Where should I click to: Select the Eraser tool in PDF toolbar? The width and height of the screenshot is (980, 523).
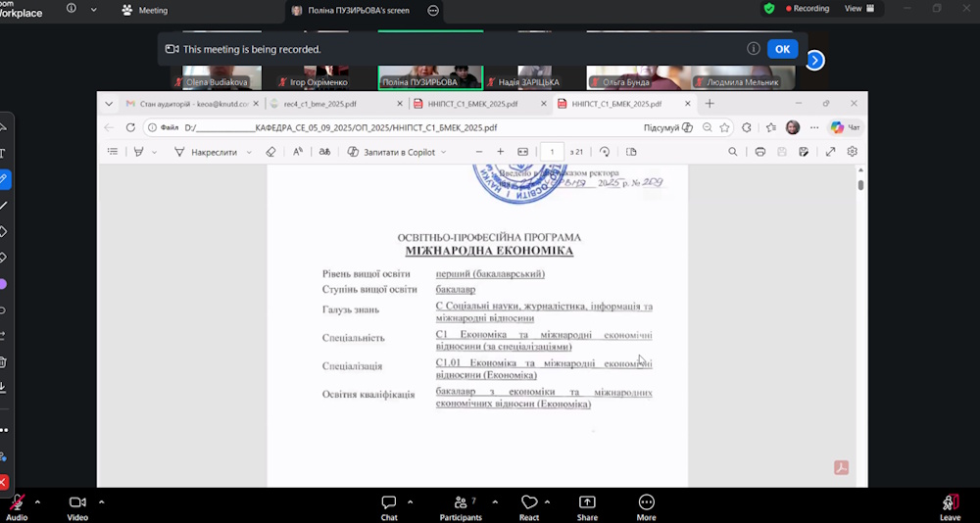[270, 152]
